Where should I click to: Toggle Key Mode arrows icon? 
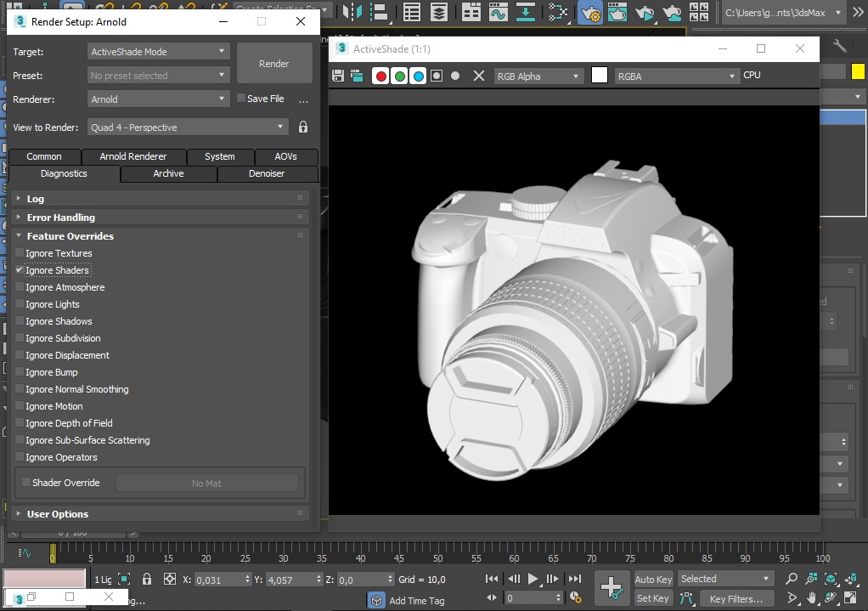tap(492, 597)
